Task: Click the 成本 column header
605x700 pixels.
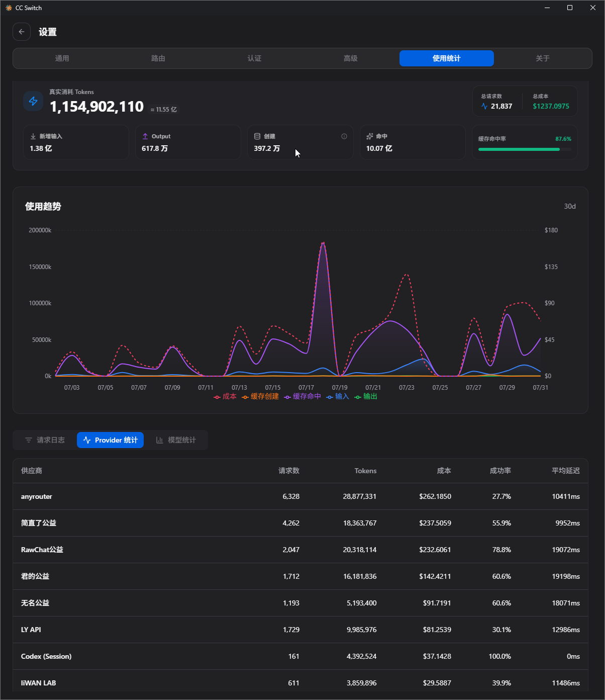Action: point(444,471)
